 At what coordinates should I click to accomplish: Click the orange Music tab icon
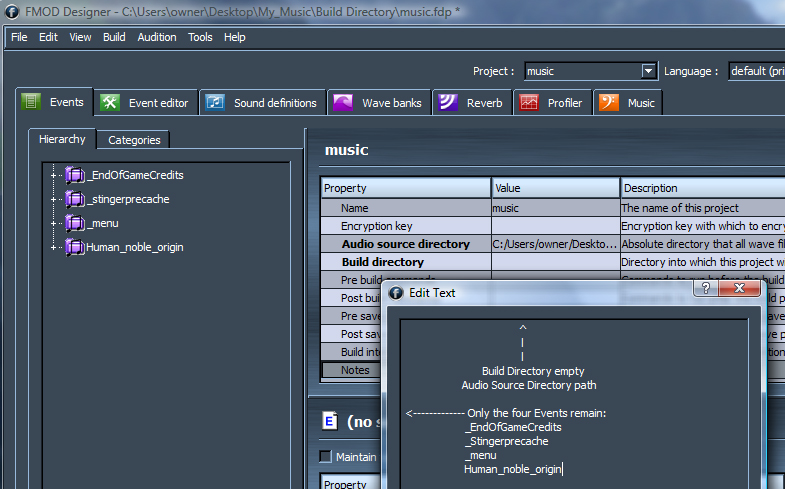point(608,102)
